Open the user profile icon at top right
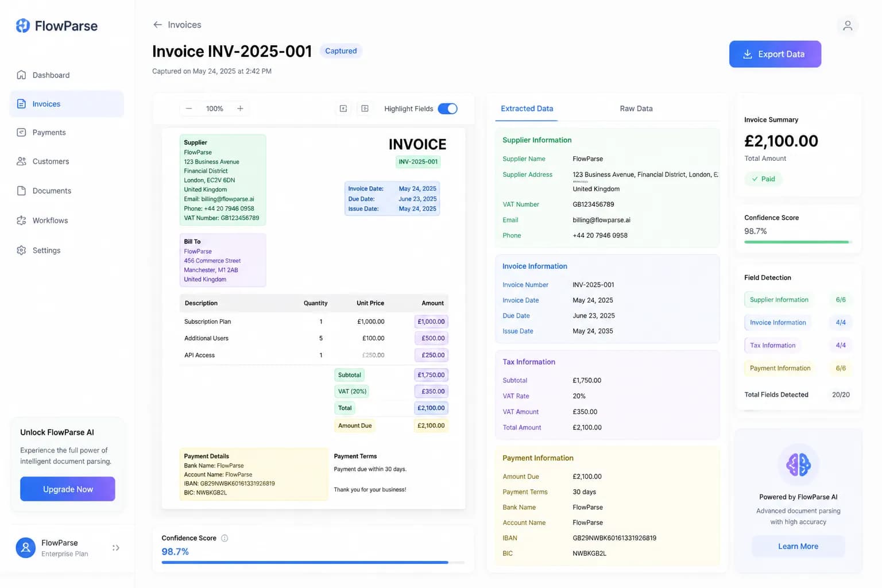882x588 pixels. tap(847, 25)
